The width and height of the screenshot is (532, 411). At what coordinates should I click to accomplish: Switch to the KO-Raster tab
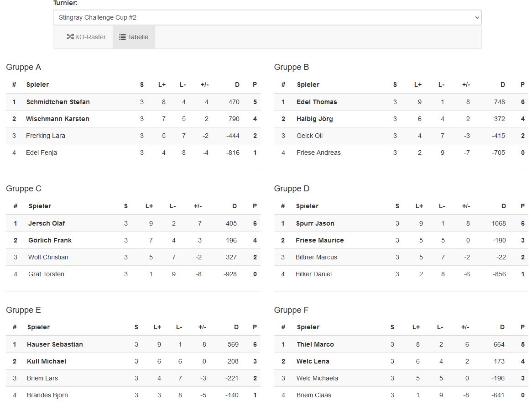86,37
